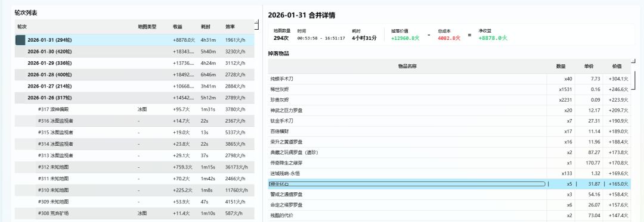Screen dimensions: 644x222
Task: Select the drop row with quantity x2231
Action: pyautogui.click(x=450, y=100)
